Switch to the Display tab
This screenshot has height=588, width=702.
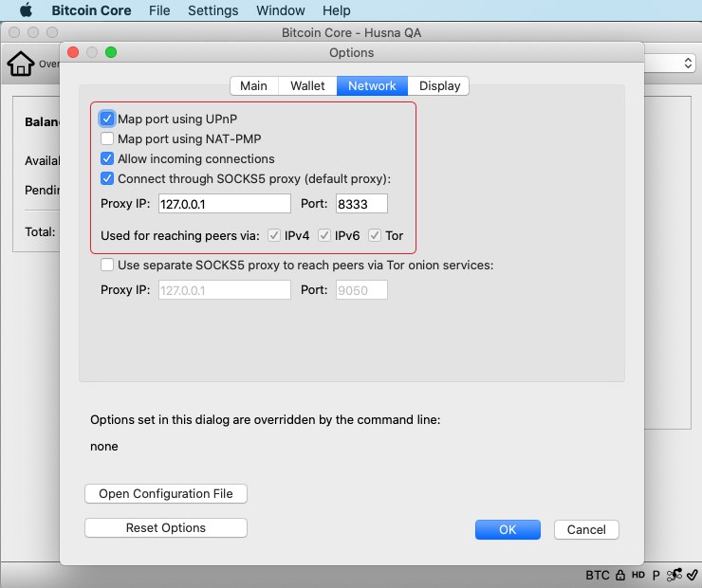tap(439, 86)
